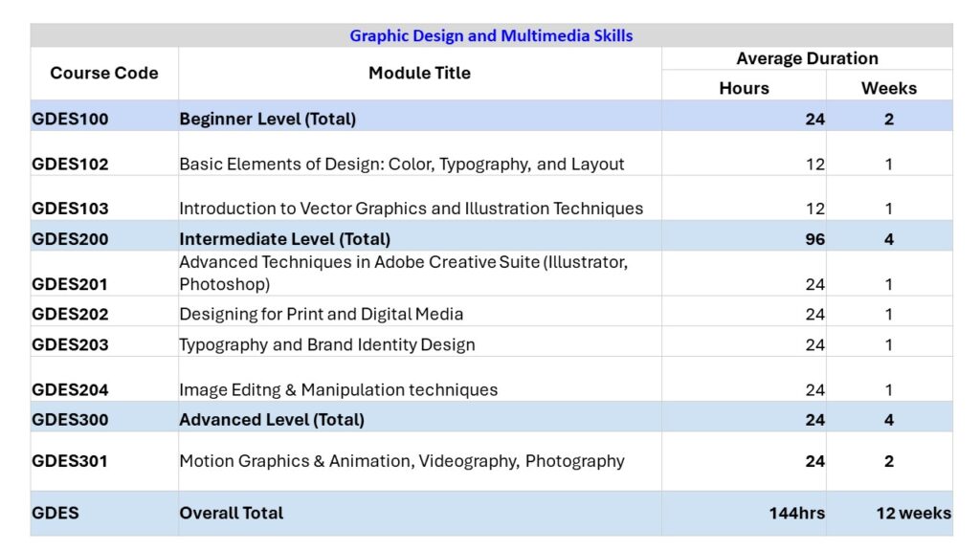Click the Intermediate Level (Total) row label
980x551 pixels.
(285, 239)
